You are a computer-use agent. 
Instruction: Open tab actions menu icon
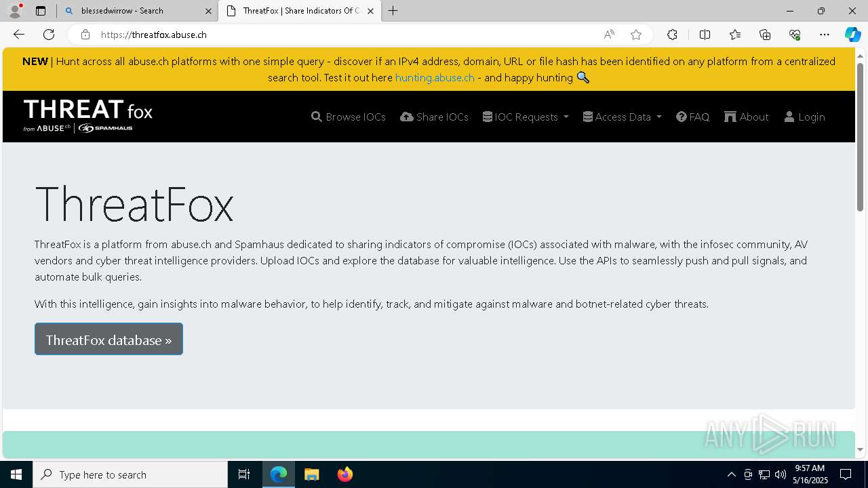pyautogui.click(x=41, y=11)
